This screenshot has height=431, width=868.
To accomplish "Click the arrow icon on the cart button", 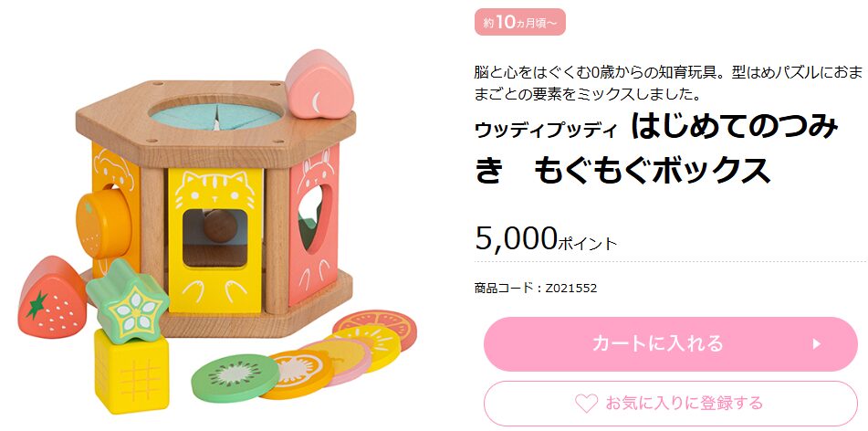I will pyautogui.click(x=817, y=344).
